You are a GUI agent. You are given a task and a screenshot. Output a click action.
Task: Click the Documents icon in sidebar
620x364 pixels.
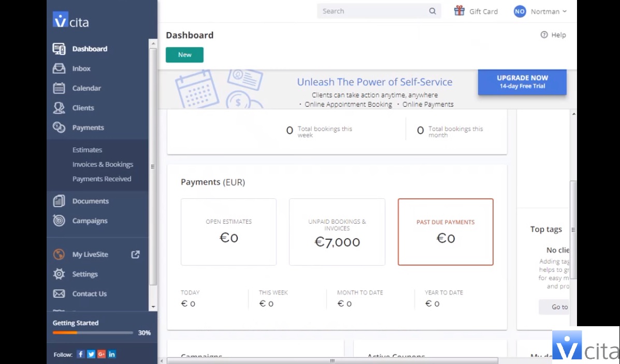pyautogui.click(x=59, y=201)
